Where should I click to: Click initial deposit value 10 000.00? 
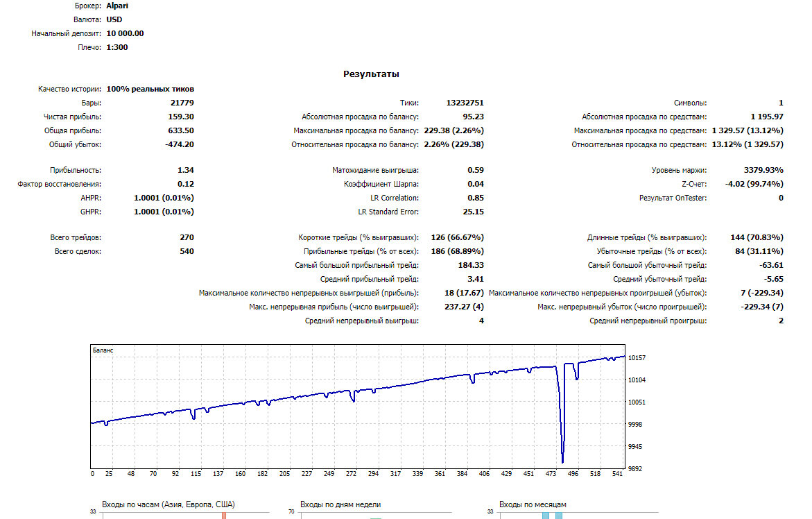pyautogui.click(x=125, y=33)
